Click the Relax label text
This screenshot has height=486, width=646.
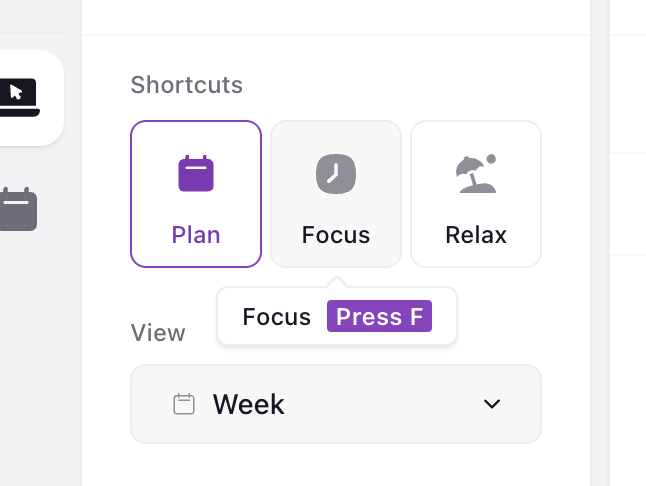pos(476,235)
